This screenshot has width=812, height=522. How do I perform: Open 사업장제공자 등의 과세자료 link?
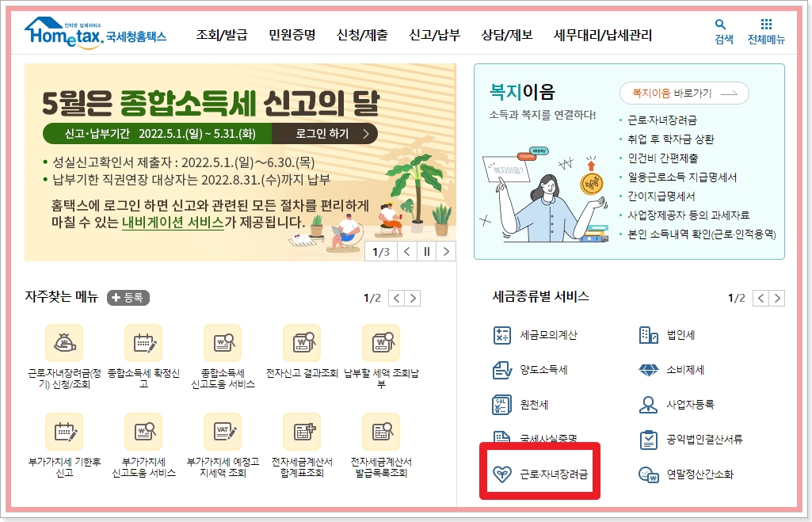(x=688, y=215)
